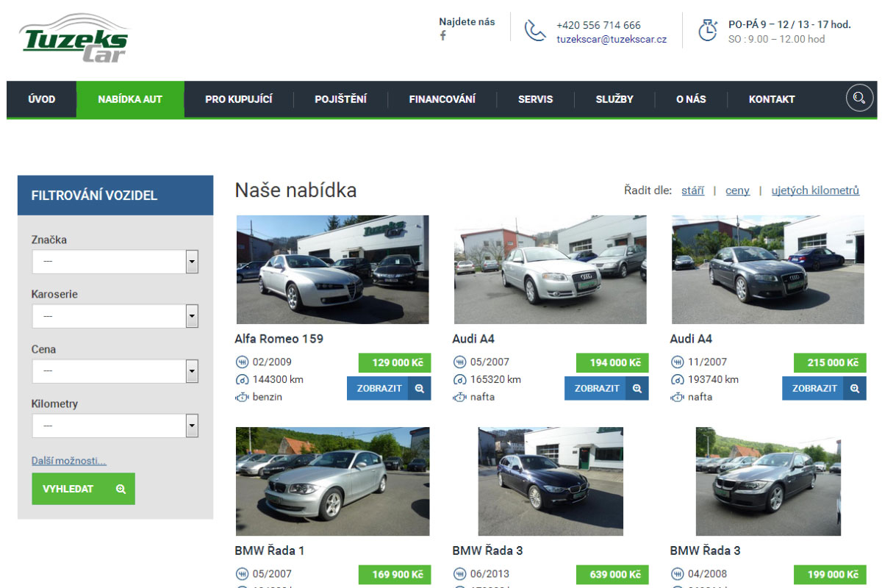
Task: Sort listings by stáří
Action: (692, 190)
